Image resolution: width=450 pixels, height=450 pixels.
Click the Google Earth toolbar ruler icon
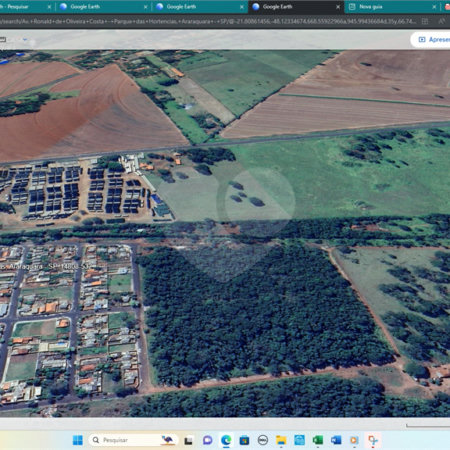click(x=3, y=39)
